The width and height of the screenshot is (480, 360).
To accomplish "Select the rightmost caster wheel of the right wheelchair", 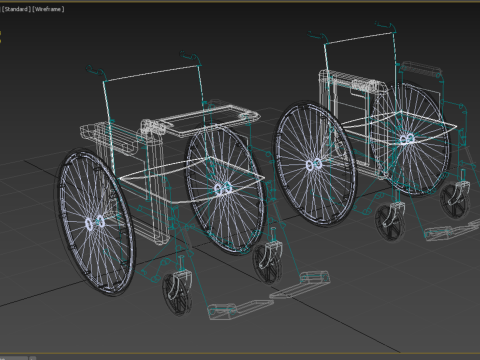I will click(455, 199).
